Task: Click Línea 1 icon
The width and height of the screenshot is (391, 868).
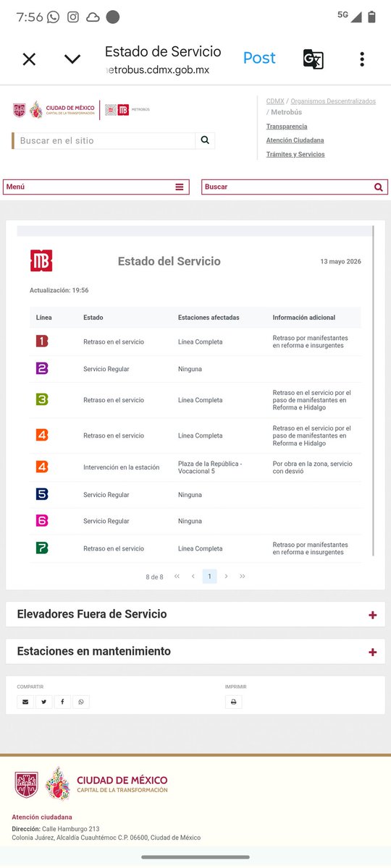Action: (42, 341)
